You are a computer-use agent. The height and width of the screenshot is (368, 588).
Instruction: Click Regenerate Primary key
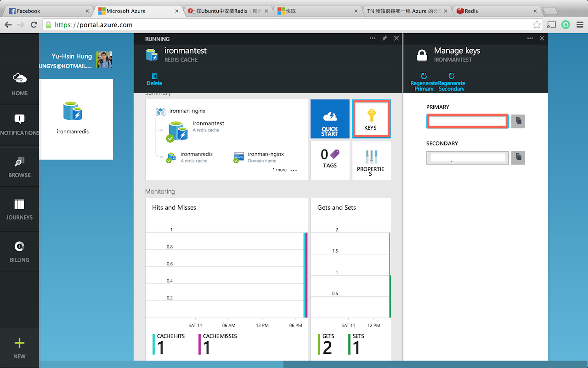click(424, 82)
